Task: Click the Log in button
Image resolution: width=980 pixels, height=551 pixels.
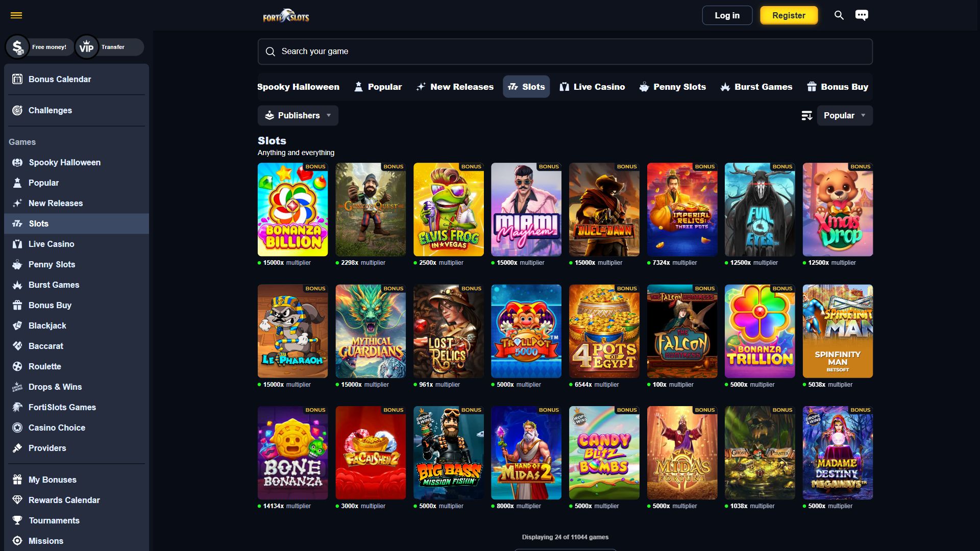Action: tap(727, 15)
